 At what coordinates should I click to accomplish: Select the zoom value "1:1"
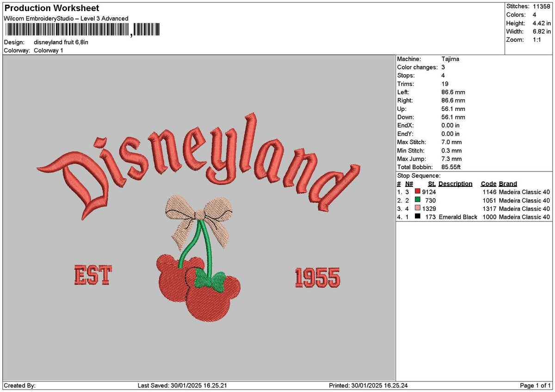pyautogui.click(x=538, y=40)
